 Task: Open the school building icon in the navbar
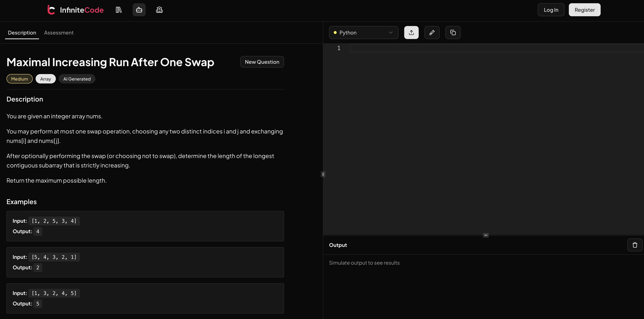point(159,10)
